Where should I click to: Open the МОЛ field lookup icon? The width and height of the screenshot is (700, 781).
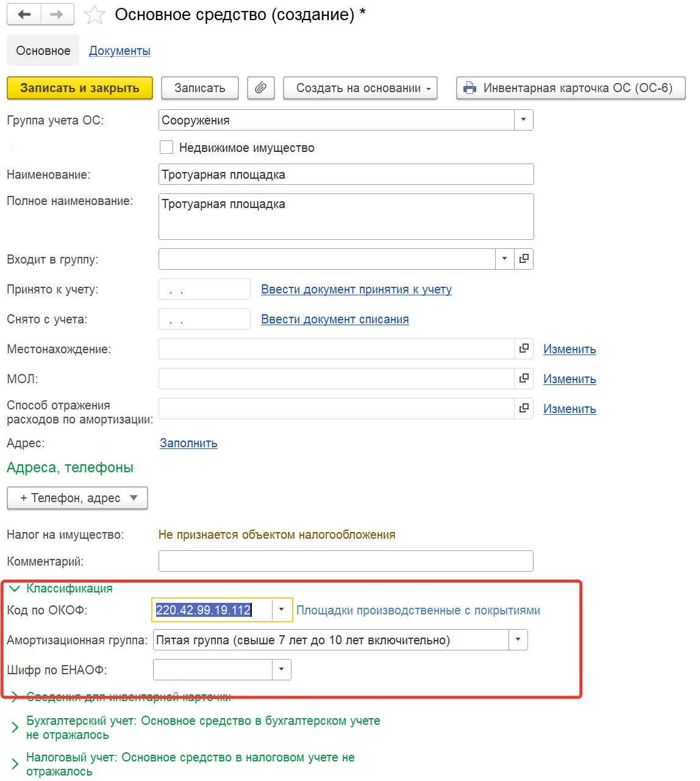[524, 378]
